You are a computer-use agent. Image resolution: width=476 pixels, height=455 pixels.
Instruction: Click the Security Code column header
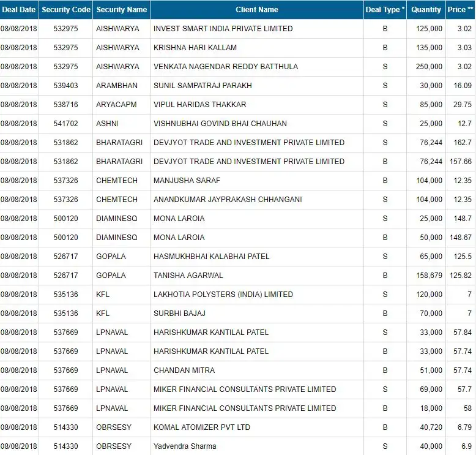tap(66, 10)
